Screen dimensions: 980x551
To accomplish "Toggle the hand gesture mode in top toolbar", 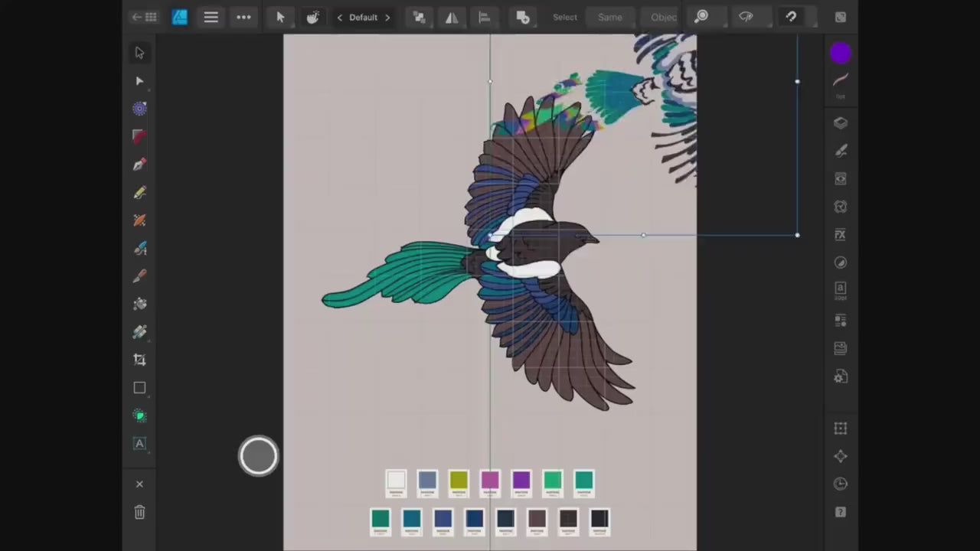I will 312,17.
